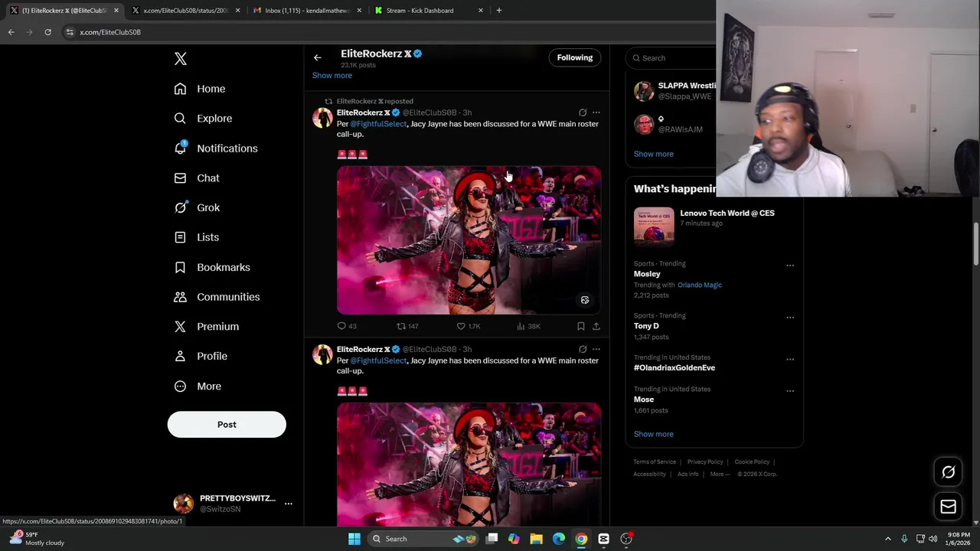Open account options next to PRETTYBOYSWITZ
The image size is (980, 551).
coord(289,504)
